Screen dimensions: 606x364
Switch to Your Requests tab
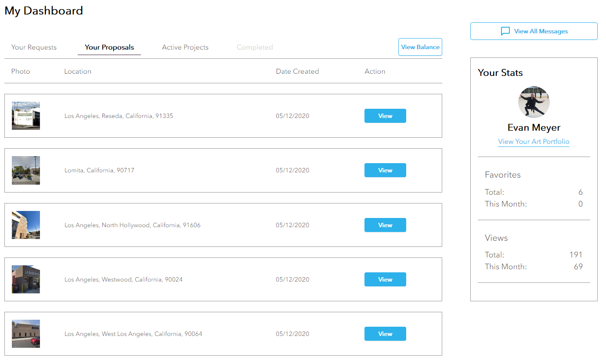pyautogui.click(x=34, y=47)
